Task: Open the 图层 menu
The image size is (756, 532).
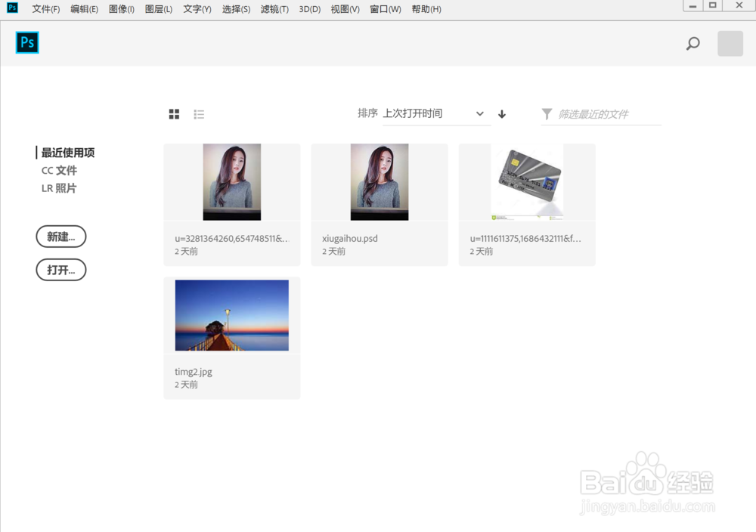Action: 158,9
